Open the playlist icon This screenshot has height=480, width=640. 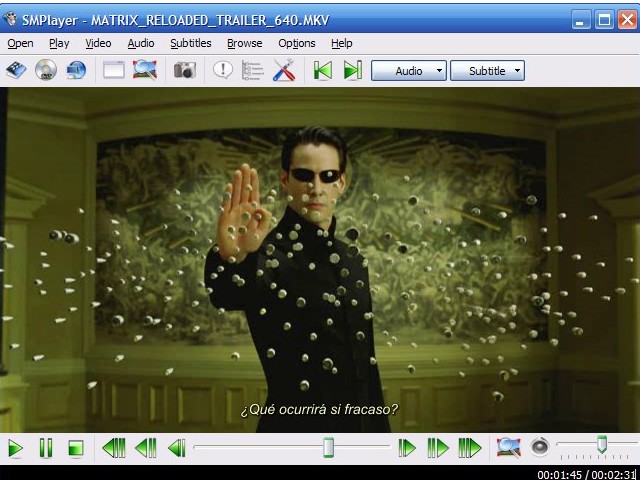(253, 70)
